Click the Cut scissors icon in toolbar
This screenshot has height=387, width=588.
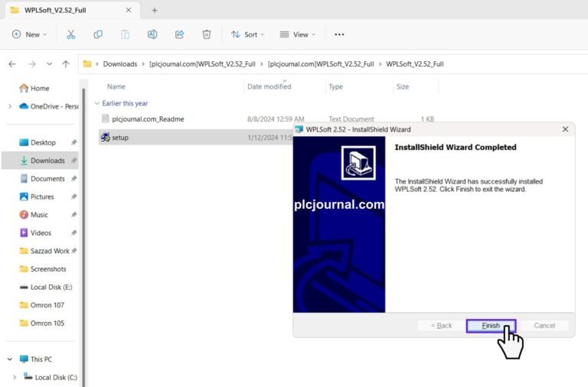tap(70, 34)
